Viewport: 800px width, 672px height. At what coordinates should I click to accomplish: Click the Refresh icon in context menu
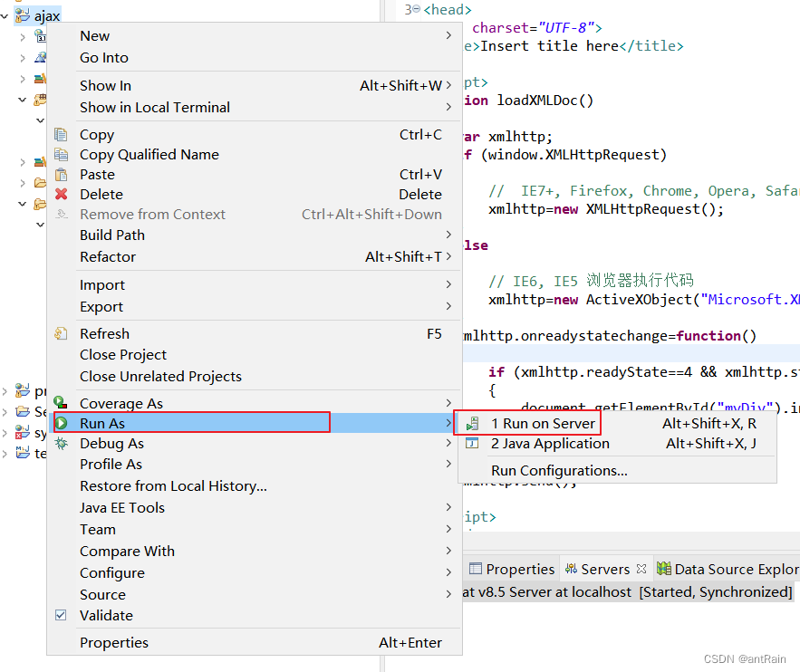[62, 333]
